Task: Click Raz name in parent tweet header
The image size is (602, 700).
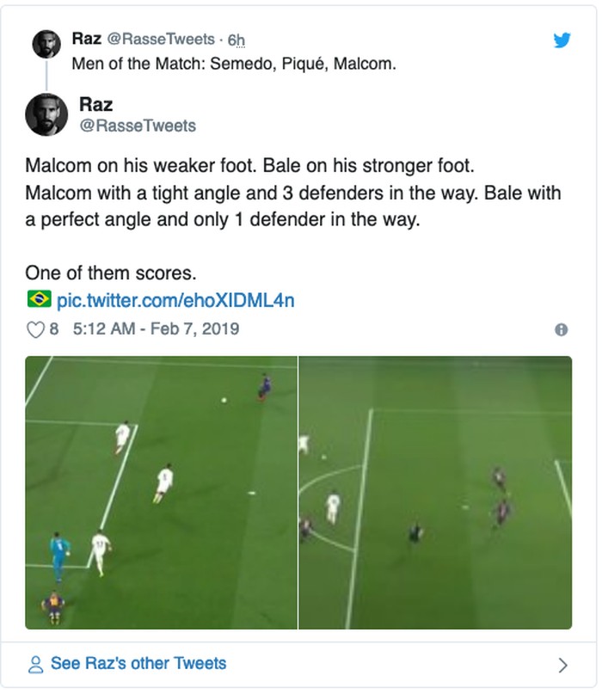Action: [x=87, y=40]
